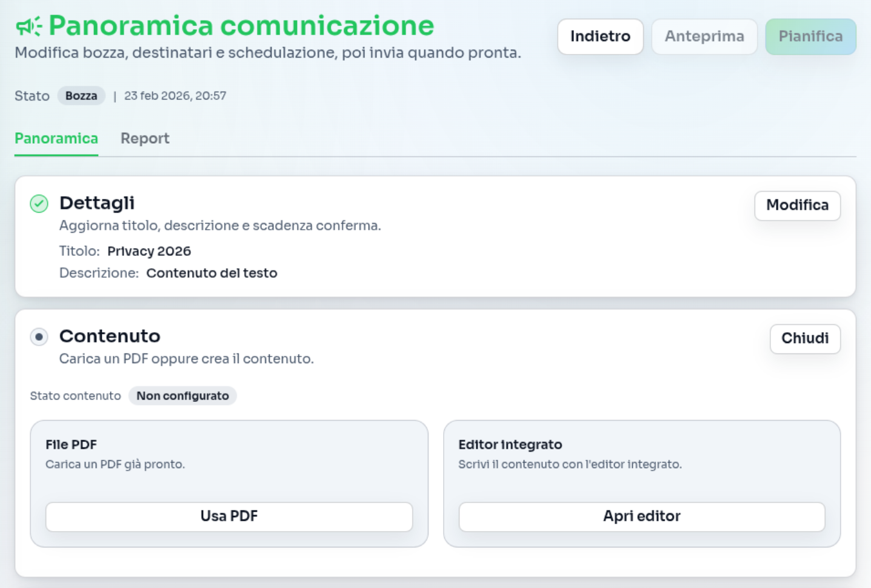Viewport: 871px width, 588px height.
Task: Open the integrated editor with Apri editor
Action: pyautogui.click(x=641, y=516)
